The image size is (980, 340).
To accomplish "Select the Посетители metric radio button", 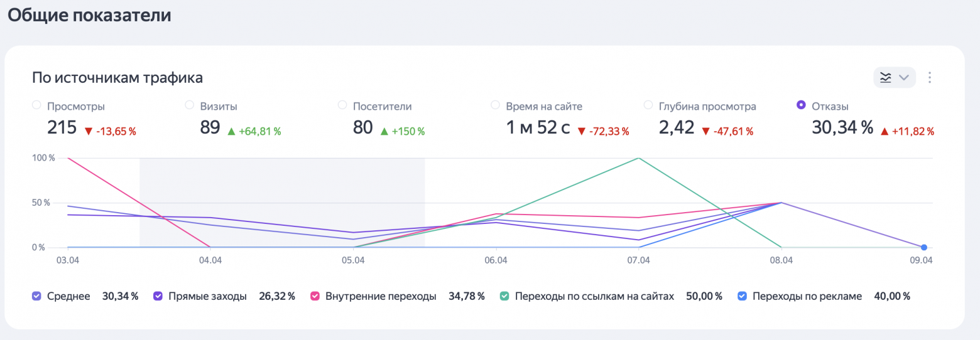I will 342,105.
